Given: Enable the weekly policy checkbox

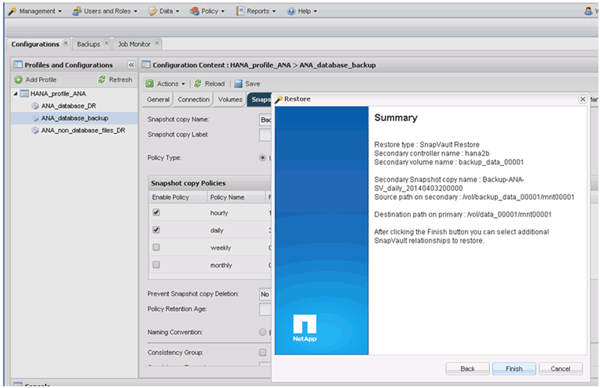Looking at the screenshot, I should (156, 247).
